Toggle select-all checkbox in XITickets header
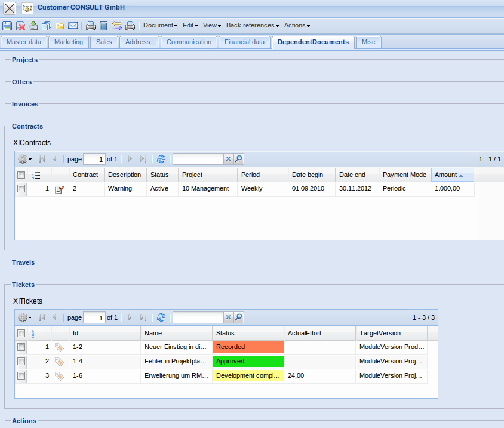Screen dimensions: 504x428 point(21,334)
